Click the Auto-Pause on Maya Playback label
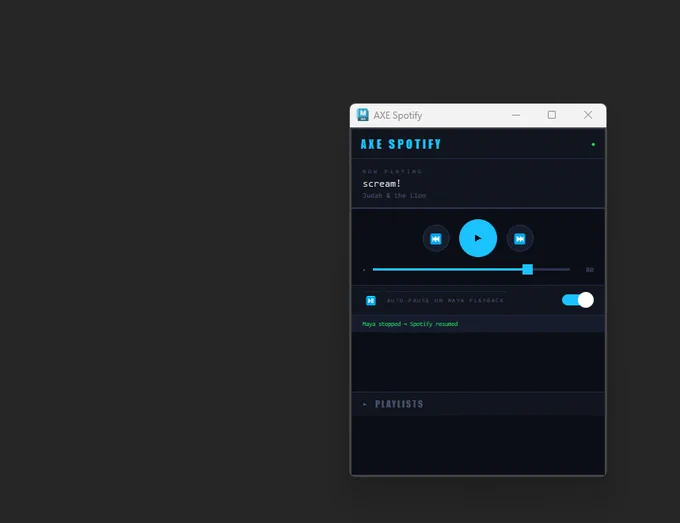680x523 pixels. [445, 300]
